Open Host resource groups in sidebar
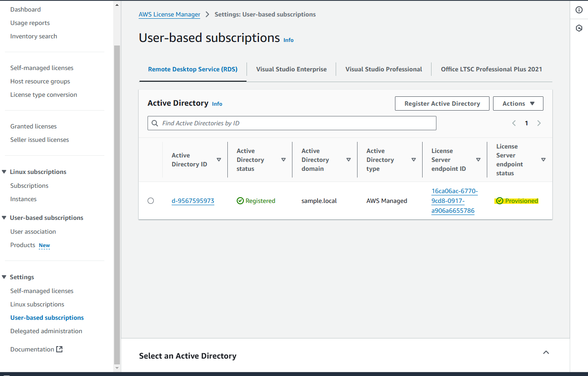The height and width of the screenshot is (376, 588). 40,81
